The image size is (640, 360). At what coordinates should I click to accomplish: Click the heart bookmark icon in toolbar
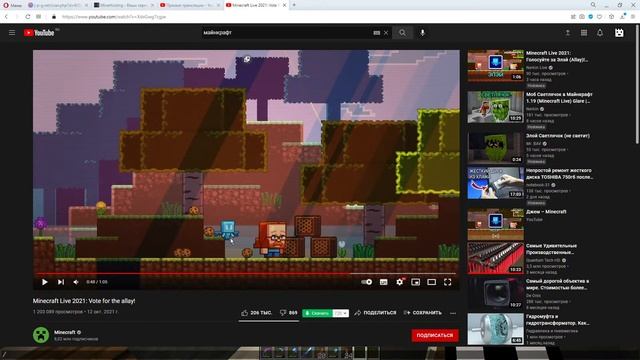[599, 17]
